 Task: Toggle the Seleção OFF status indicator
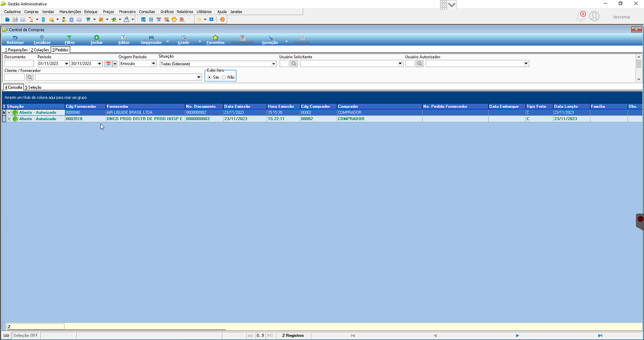(x=25, y=335)
